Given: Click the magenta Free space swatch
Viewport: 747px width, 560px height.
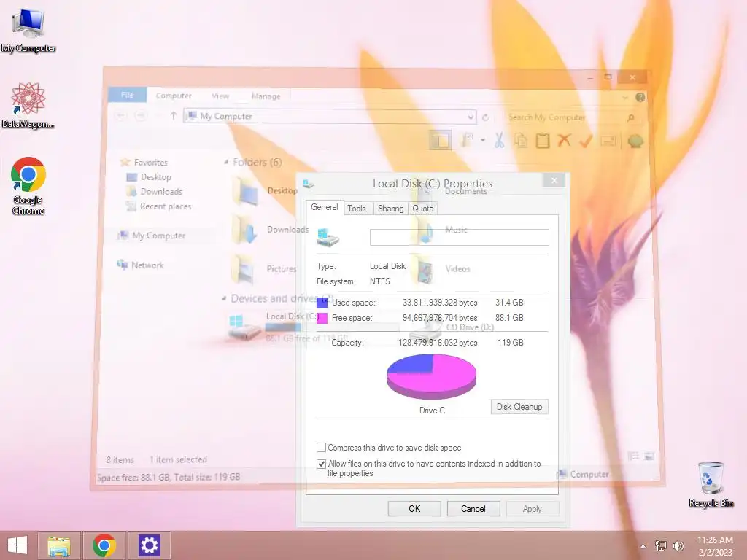Looking at the screenshot, I should (x=322, y=318).
